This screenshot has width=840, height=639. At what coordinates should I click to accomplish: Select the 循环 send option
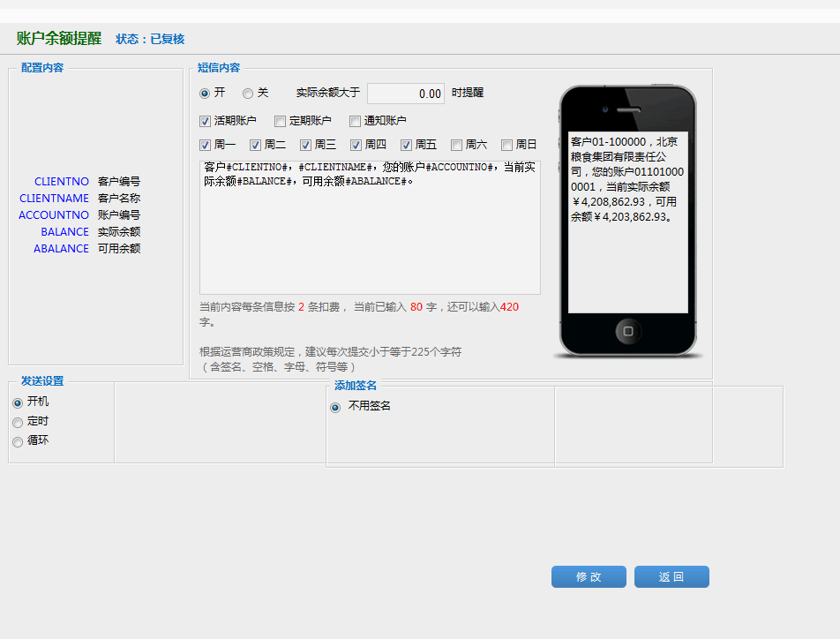pyautogui.click(x=18, y=442)
